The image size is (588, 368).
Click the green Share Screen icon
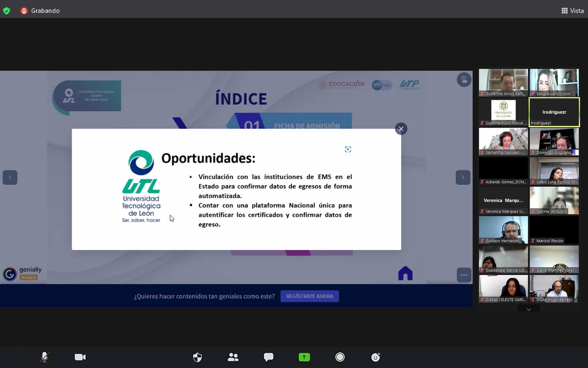click(x=304, y=357)
